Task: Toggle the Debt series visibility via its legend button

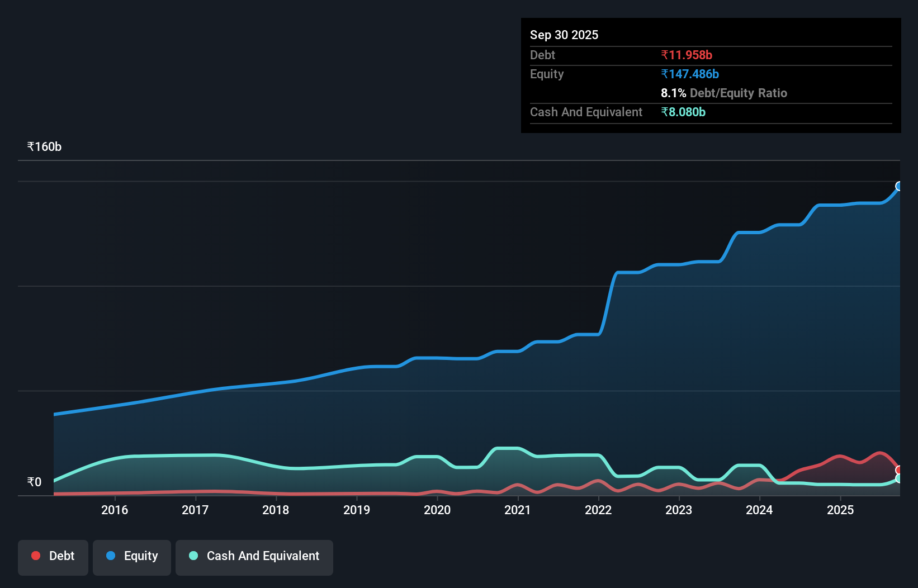Action: [53, 556]
